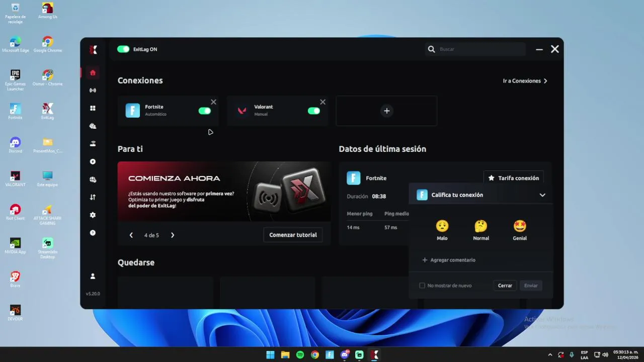Click the lightning boost icon in the sidebar

[x=93, y=162]
